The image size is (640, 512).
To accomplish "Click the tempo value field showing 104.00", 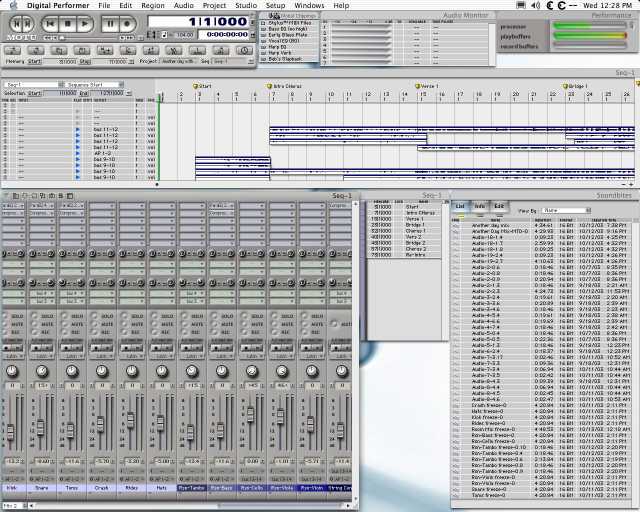I will 184,35.
